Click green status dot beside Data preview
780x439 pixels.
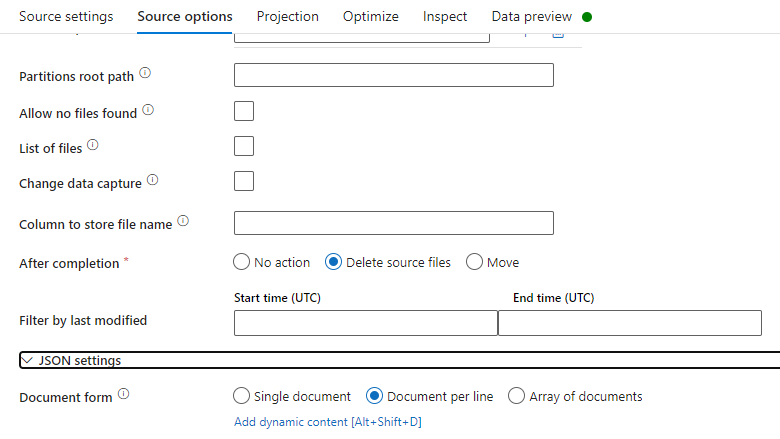tap(587, 17)
